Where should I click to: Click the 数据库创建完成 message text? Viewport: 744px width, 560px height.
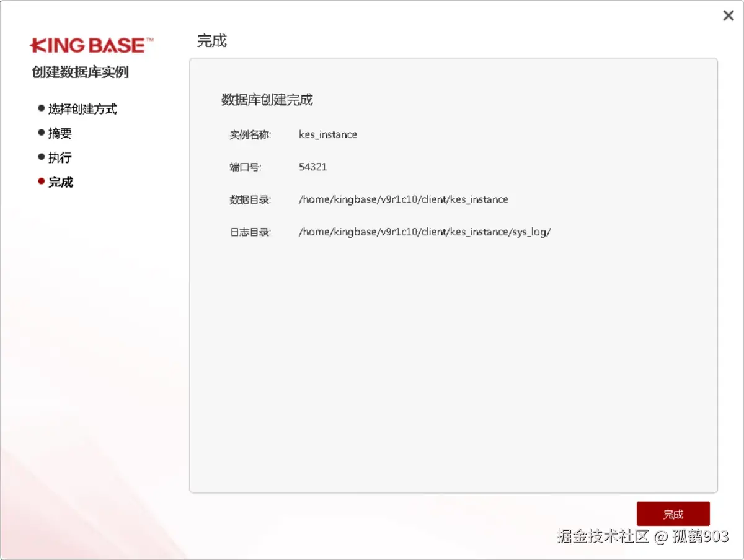coord(267,100)
